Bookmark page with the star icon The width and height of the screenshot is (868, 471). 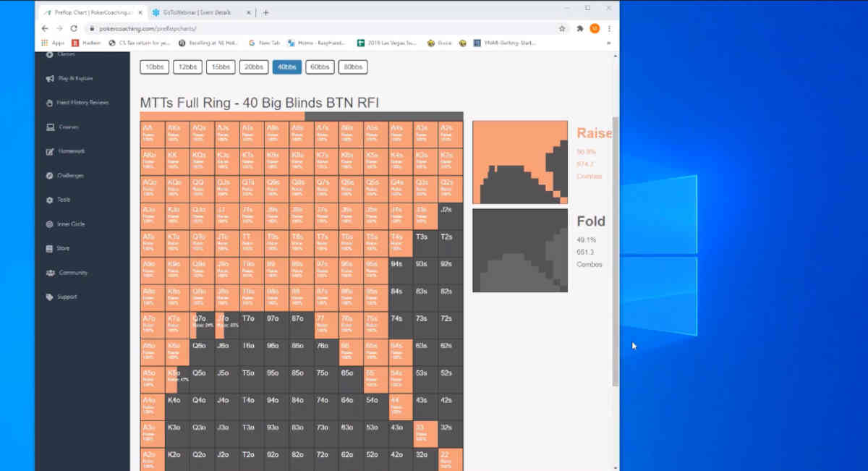(x=562, y=28)
